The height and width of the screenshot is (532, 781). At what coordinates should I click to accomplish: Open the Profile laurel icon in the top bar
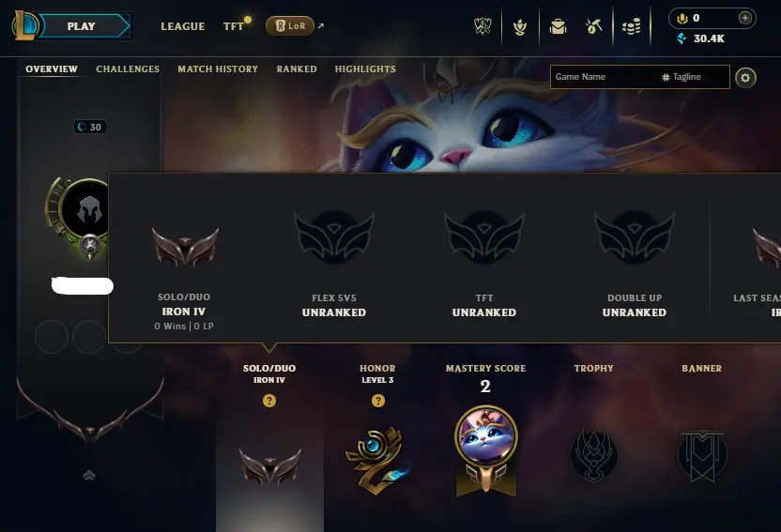click(x=520, y=26)
